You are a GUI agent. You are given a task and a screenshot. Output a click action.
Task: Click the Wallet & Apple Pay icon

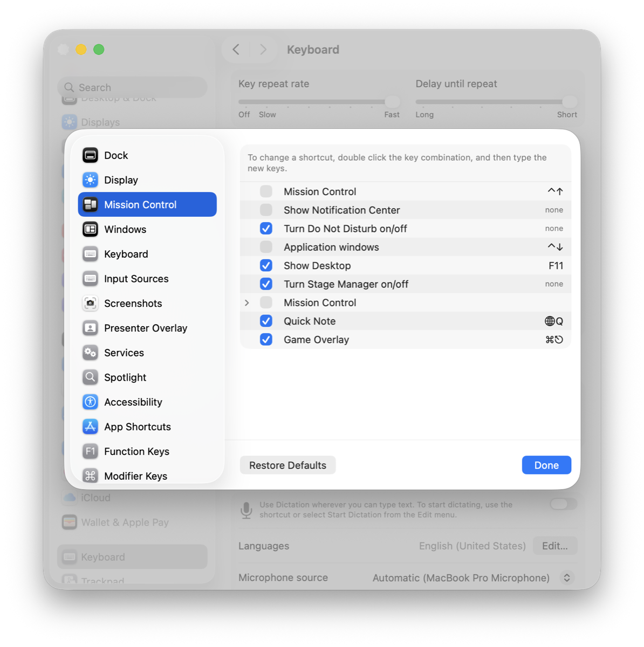click(69, 522)
